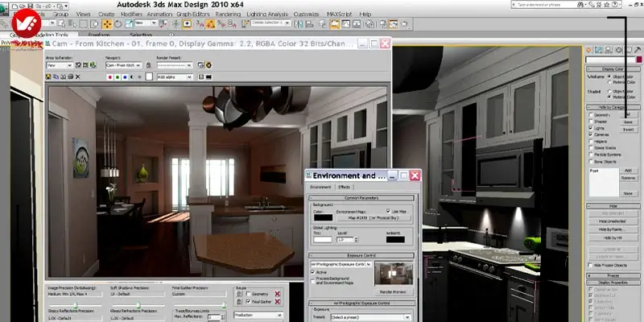Image resolution: width=644 pixels, height=322 pixels.
Task: Toggle Cameras in Hide by Category
Action: (x=591, y=134)
